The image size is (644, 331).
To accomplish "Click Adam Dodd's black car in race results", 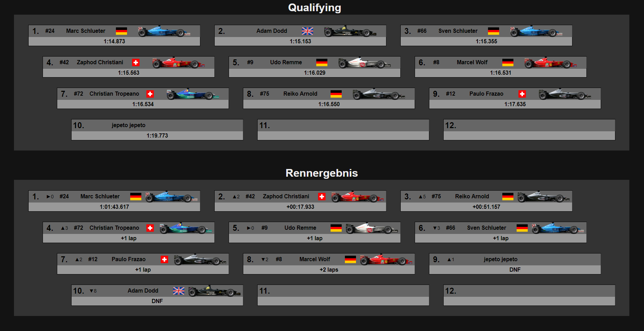I will click(x=214, y=291).
